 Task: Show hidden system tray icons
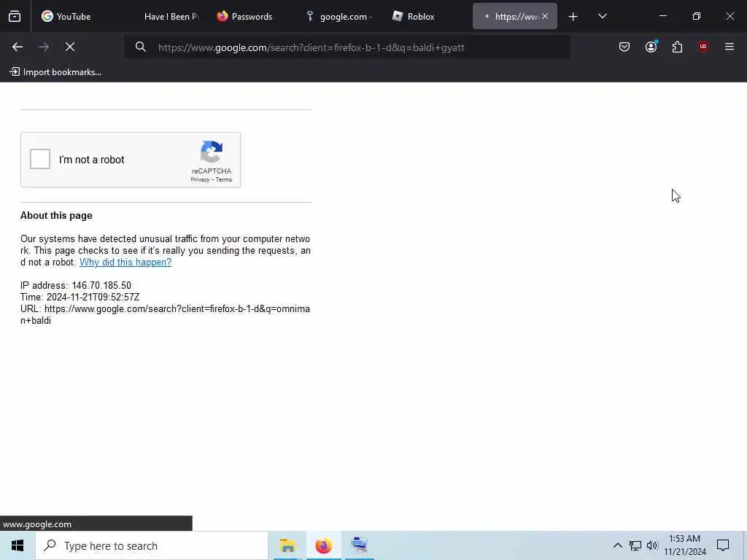pyautogui.click(x=617, y=545)
